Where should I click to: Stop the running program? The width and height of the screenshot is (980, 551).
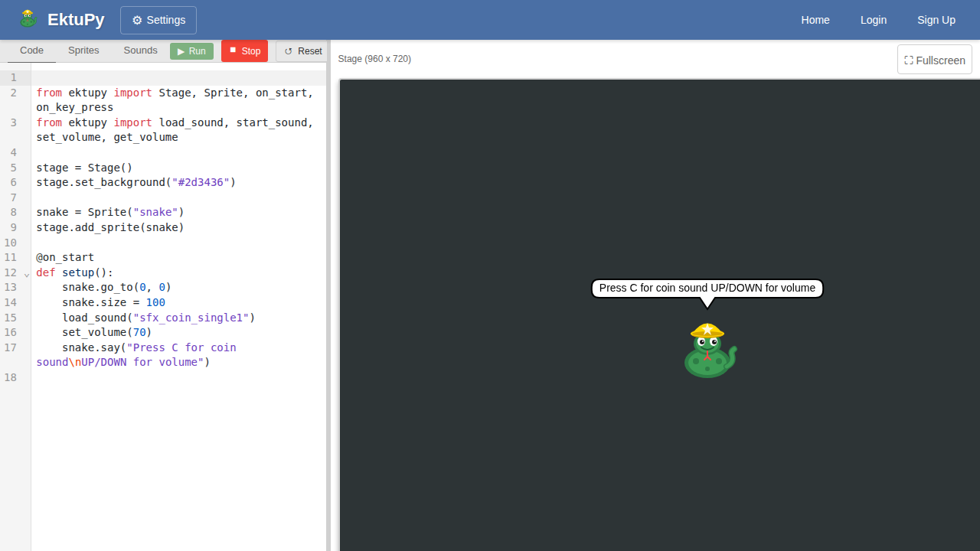point(244,51)
